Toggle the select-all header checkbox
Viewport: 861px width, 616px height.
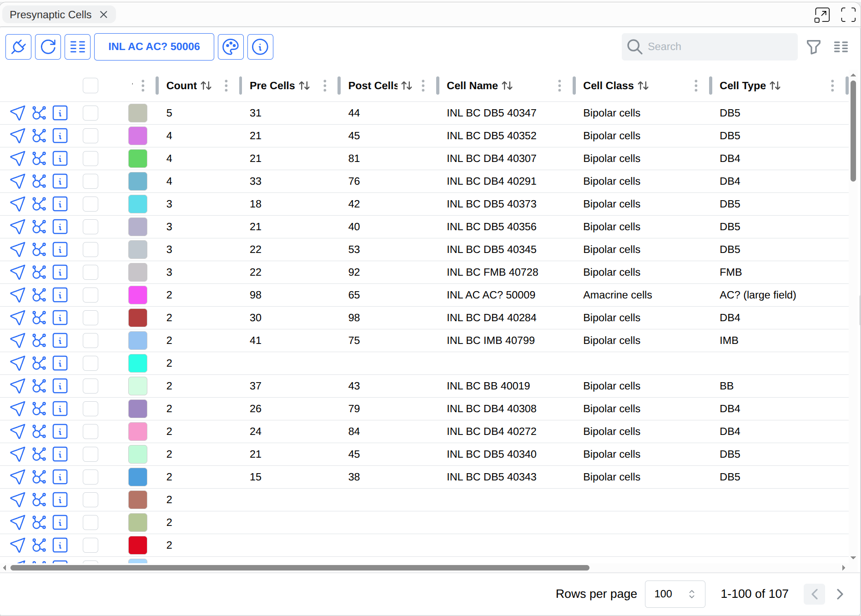[91, 86]
